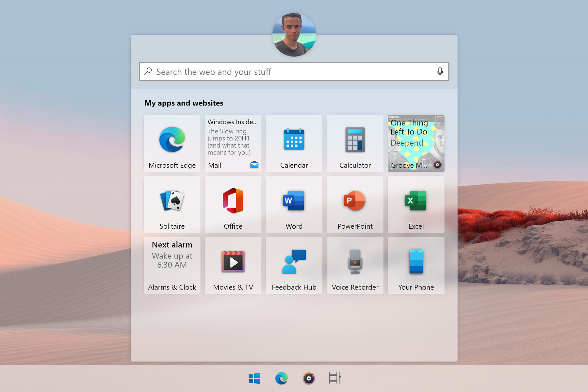The image size is (588, 392).
Task: Open the Feedback Hub tile
Action: tap(294, 265)
